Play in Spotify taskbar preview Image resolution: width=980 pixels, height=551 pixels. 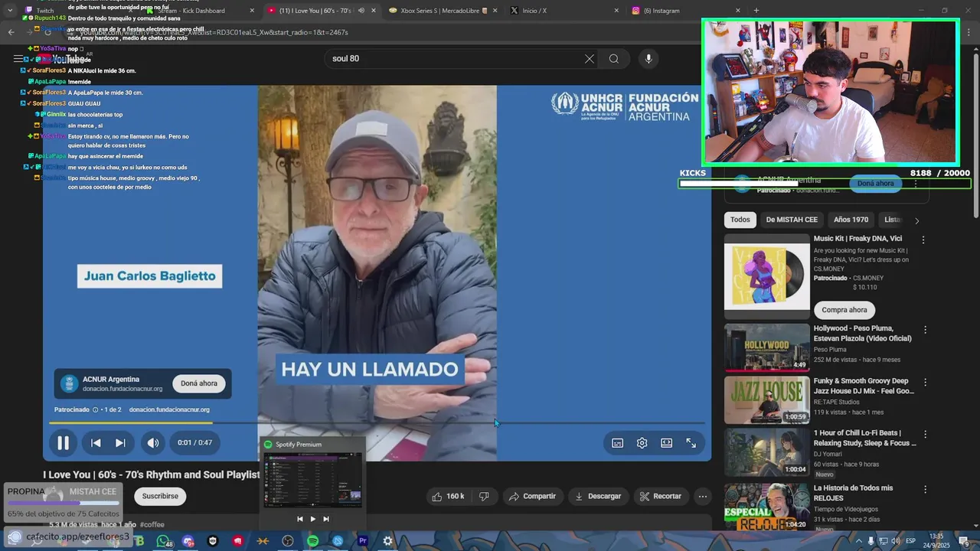[312, 519]
